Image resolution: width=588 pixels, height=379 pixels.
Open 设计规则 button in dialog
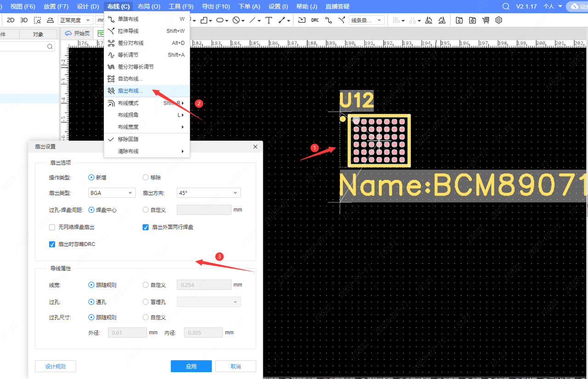click(55, 366)
